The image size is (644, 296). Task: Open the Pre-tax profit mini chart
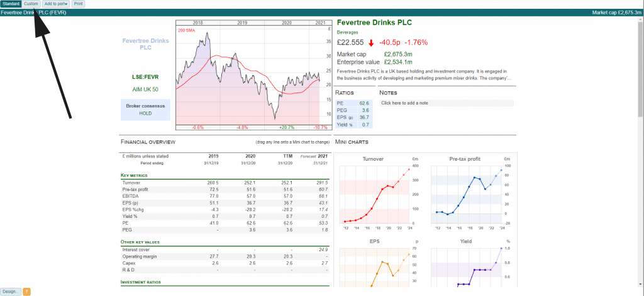coord(470,194)
